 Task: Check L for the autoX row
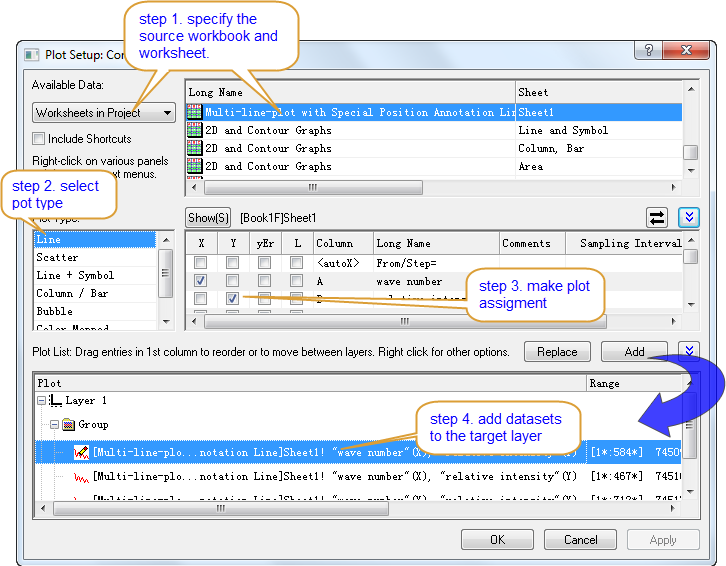pyautogui.click(x=296, y=263)
